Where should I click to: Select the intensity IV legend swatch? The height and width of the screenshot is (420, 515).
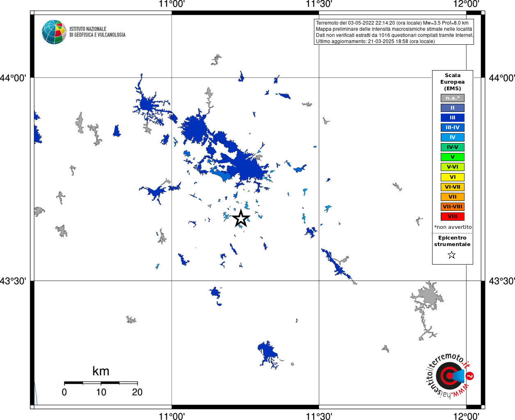pos(453,137)
